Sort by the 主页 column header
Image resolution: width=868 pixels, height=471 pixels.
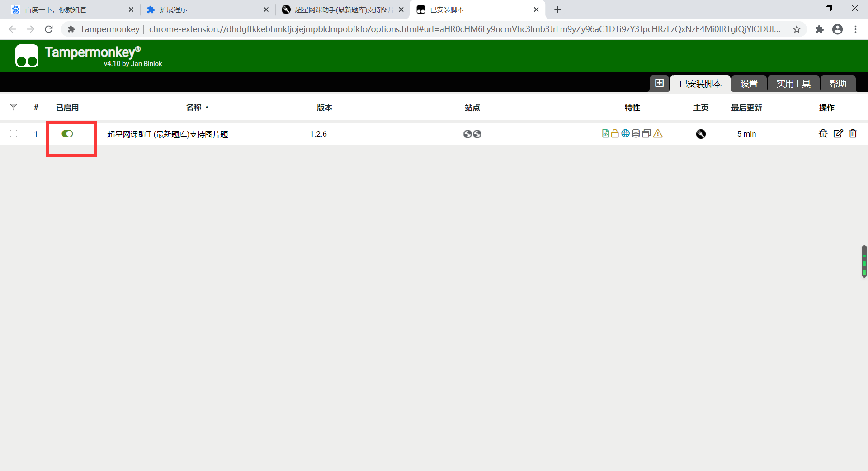coord(701,108)
